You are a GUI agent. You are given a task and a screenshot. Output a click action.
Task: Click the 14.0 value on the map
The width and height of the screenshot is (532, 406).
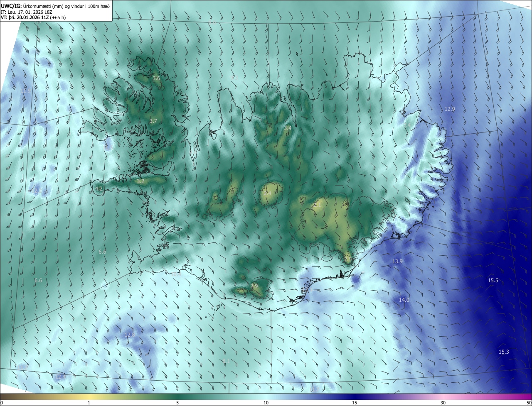[x=404, y=300]
